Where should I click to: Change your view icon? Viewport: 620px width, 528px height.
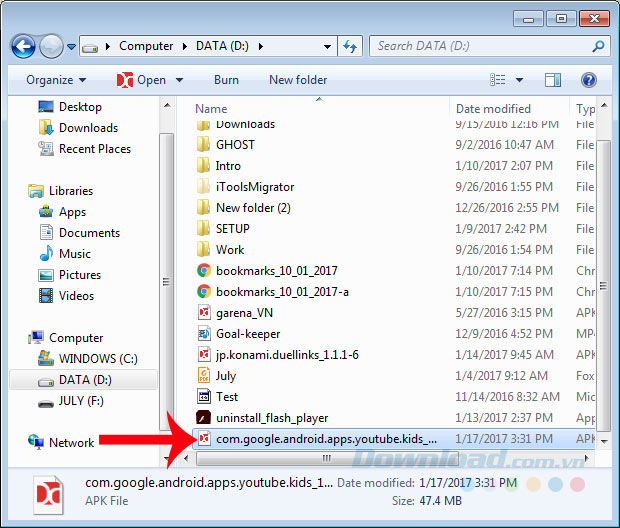[x=498, y=80]
